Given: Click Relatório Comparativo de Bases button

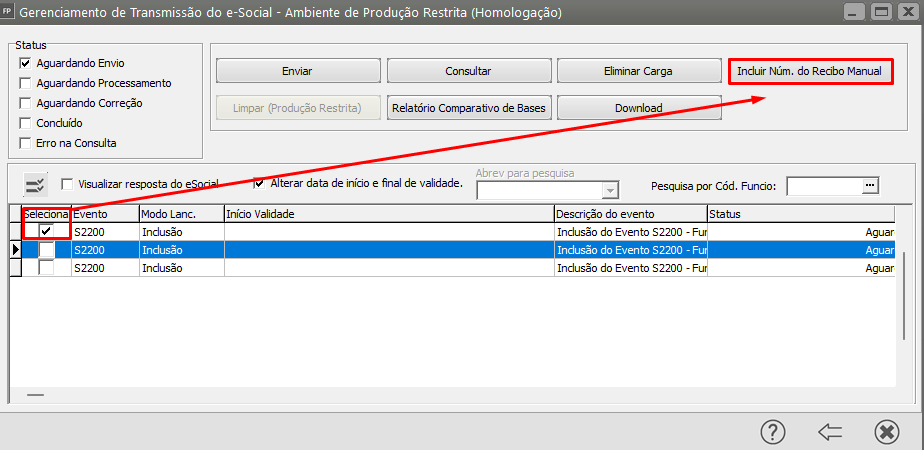Looking at the screenshot, I should 468,108.
